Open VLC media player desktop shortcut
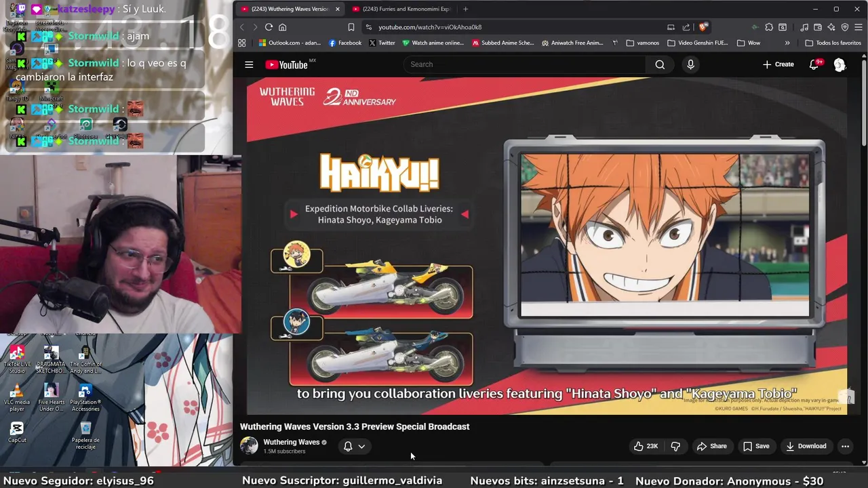Screen dimensions: 868x488 (17, 397)
